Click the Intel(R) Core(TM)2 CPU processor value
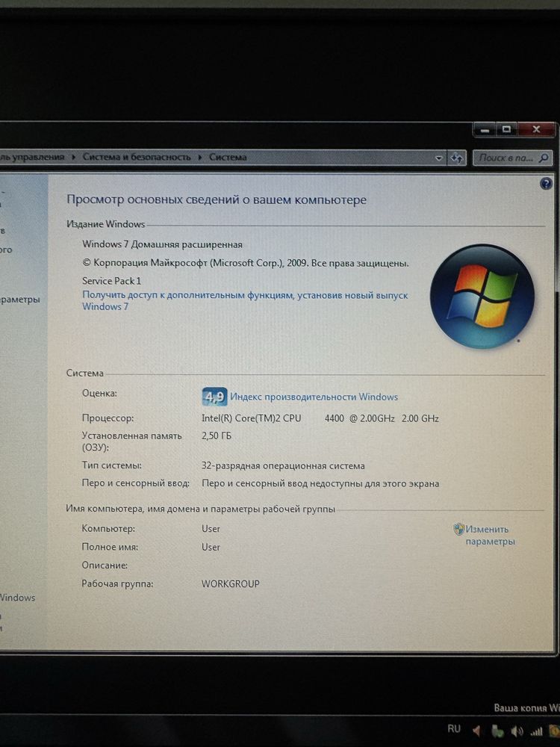The width and height of the screenshot is (560, 747). click(x=320, y=418)
